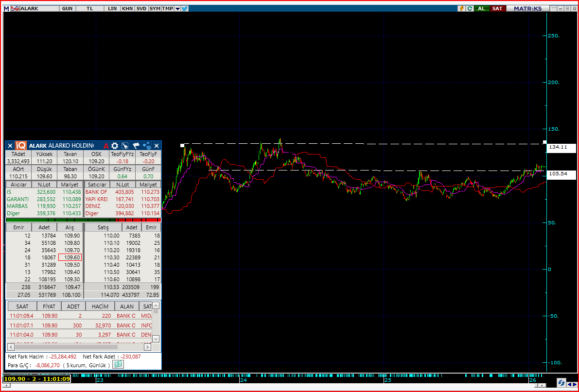Close the ALARK depth panel

(x=157, y=146)
